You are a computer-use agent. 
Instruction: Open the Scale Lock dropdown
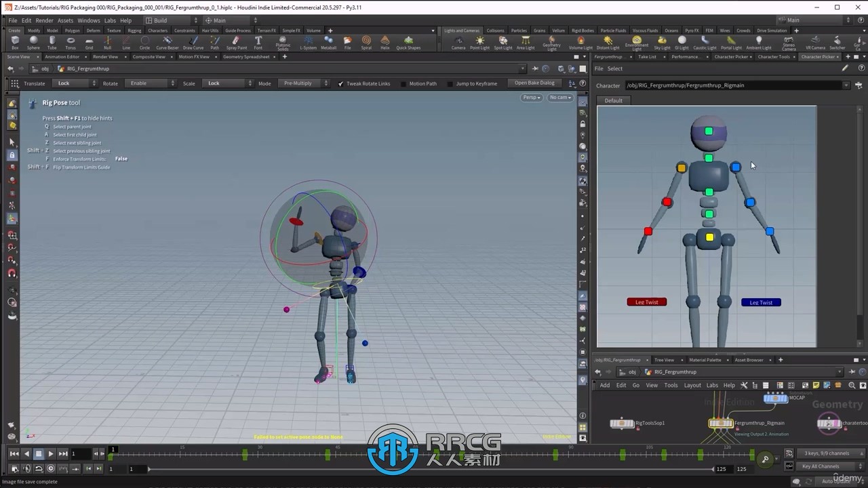[229, 83]
